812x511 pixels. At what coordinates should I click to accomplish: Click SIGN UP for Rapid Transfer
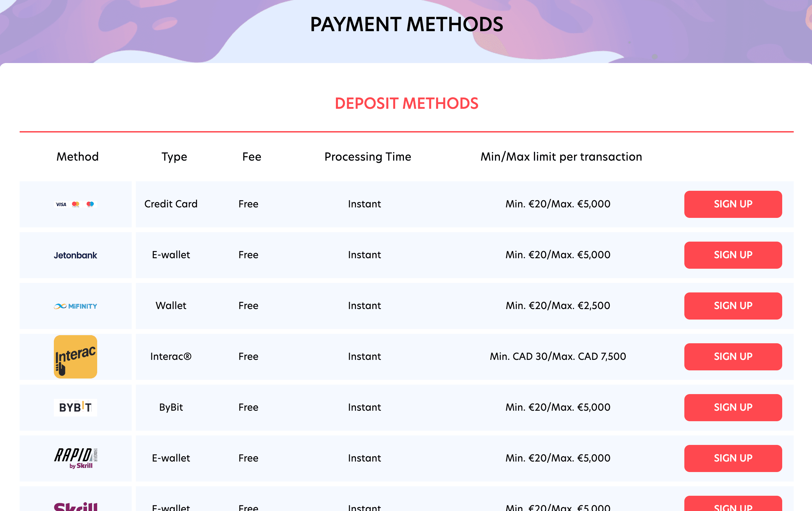click(733, 458)
